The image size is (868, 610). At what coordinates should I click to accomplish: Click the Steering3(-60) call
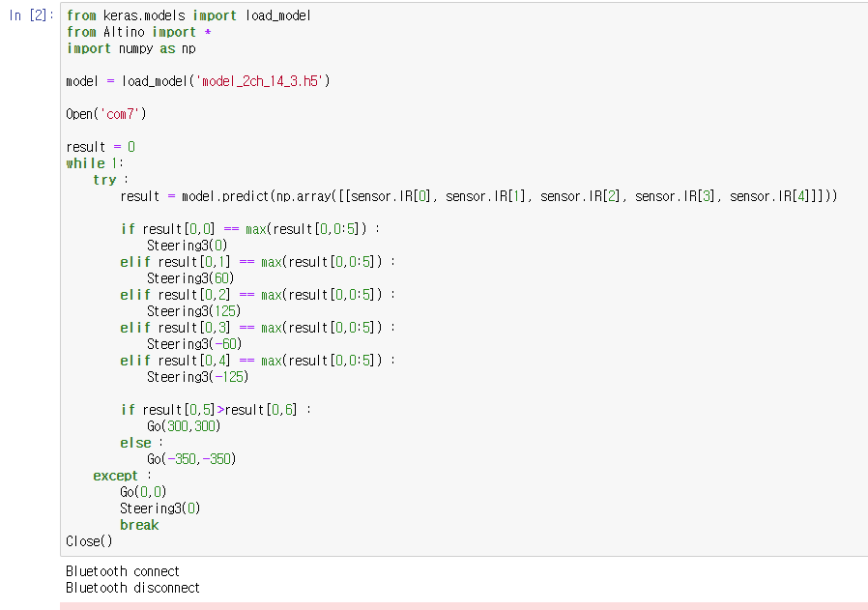pyautogui.click(x=194, y=344)
